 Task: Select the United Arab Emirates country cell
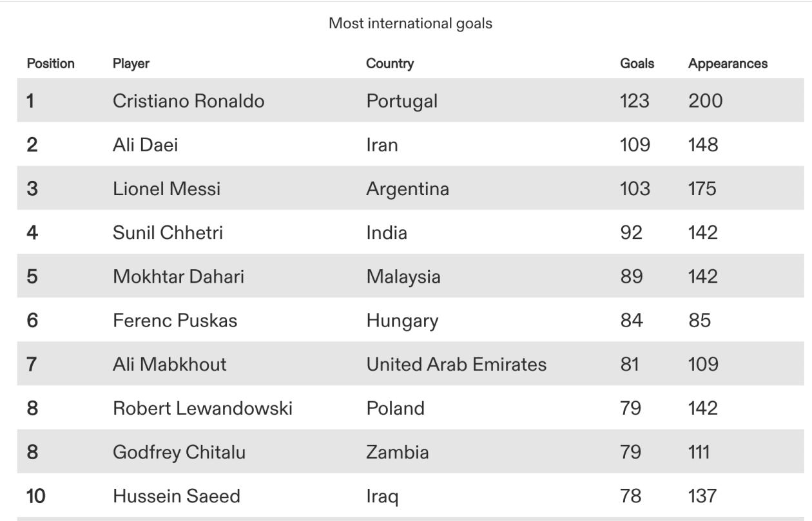click(x=456, y=365)
